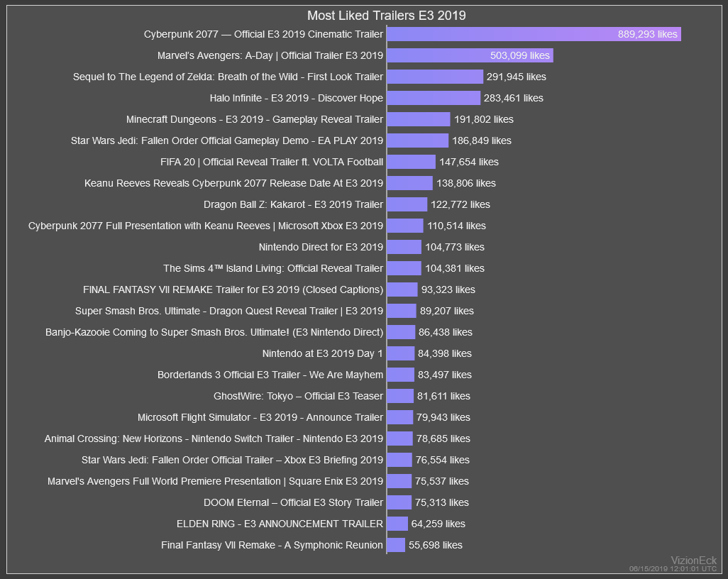Select the Dragon Ball Z: Kakarot label

tap(294, 204)
